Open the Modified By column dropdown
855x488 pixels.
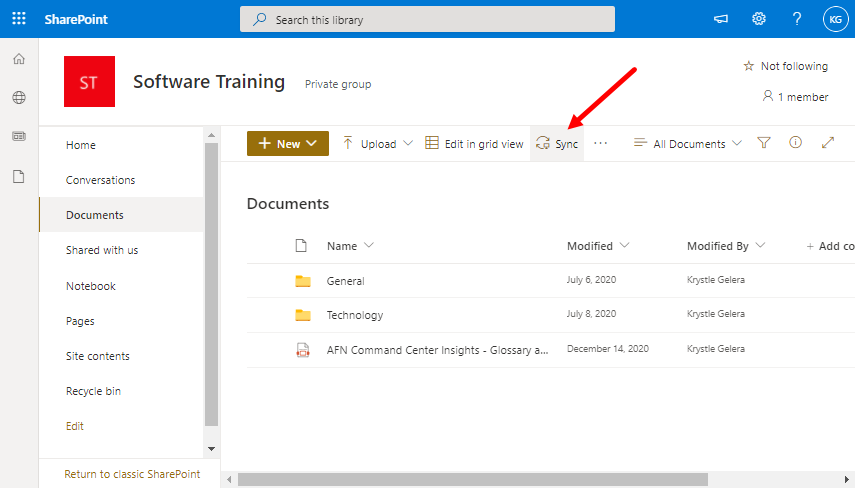[x=726, y=246]
